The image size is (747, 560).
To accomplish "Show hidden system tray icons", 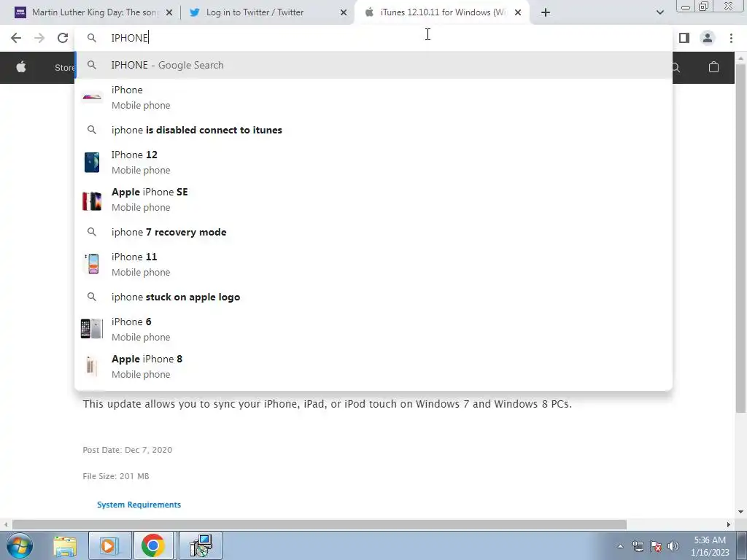I will point(620,546).
